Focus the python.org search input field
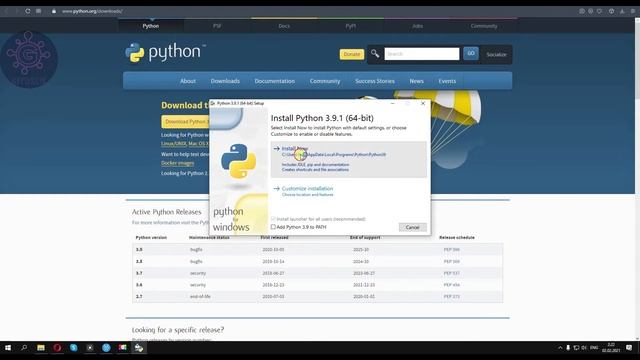 pyautogui.click(x=421, y=54)
